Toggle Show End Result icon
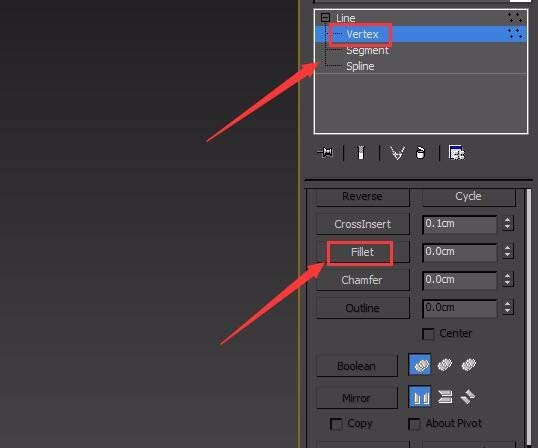 click(x=360, y=152)
